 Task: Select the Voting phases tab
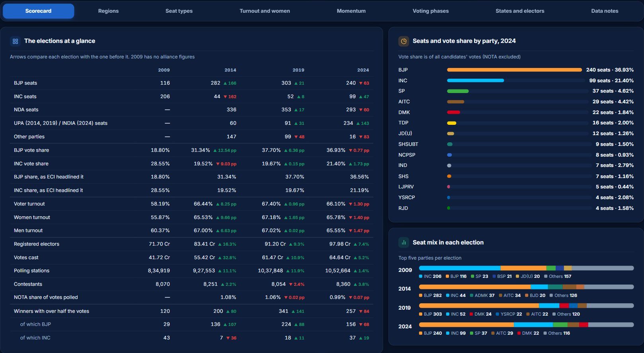pos(431,11)
